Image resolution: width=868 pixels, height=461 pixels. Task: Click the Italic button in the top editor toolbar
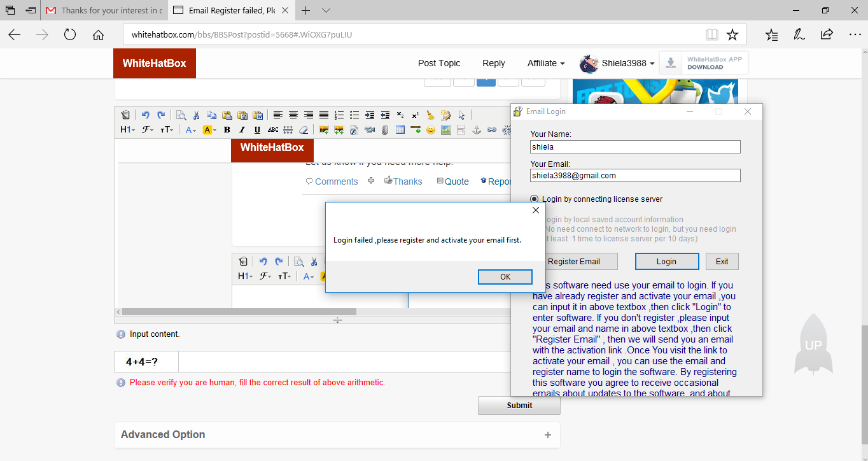click(x=242, y=130)
